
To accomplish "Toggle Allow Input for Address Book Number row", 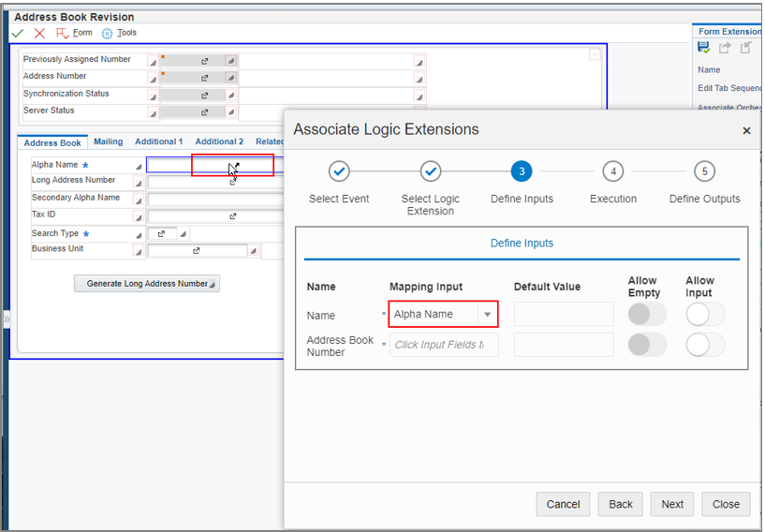I will point(705,345).
